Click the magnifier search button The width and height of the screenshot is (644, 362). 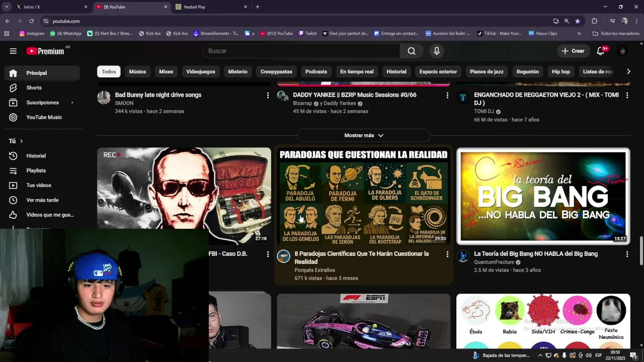point(412,51)
